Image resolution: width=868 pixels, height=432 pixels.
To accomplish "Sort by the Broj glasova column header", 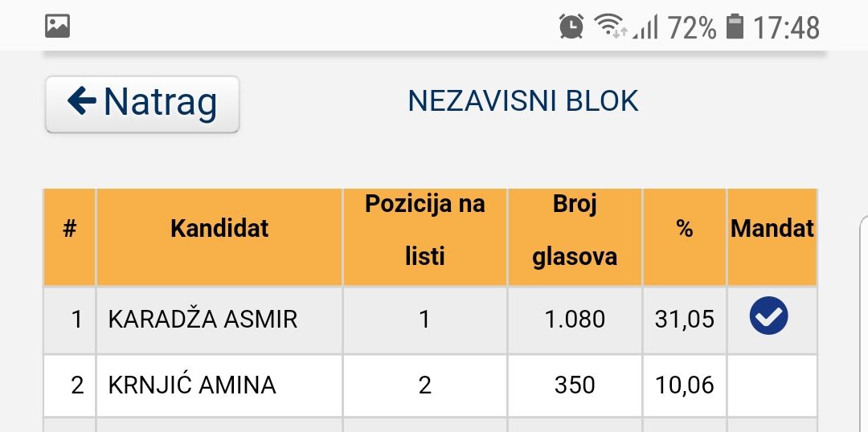I will [x=575, y=230].
